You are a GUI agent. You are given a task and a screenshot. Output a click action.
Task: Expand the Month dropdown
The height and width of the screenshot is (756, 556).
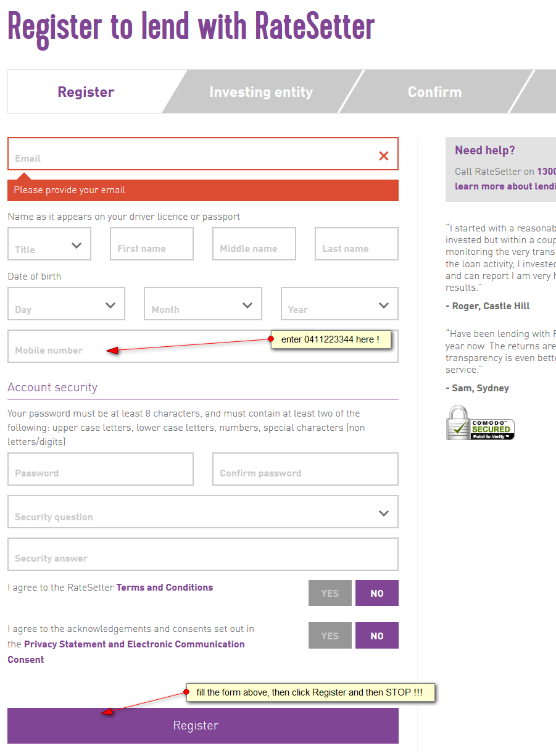(x=203, y=304)
